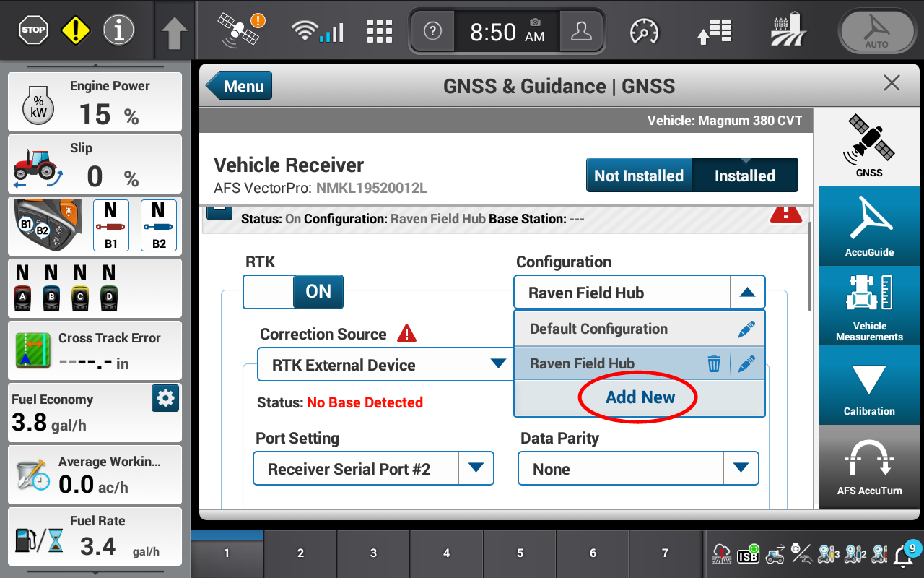
Task: Click the settings panel vertical scrollbar
Action: pyautogui.click(x=810, y=267)
